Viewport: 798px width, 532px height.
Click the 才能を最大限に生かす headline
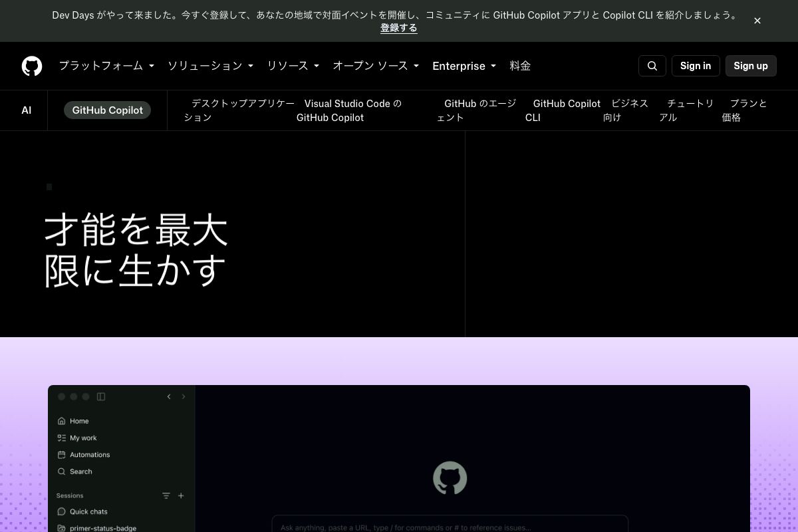pyautogui.click(x=136, y=249)
